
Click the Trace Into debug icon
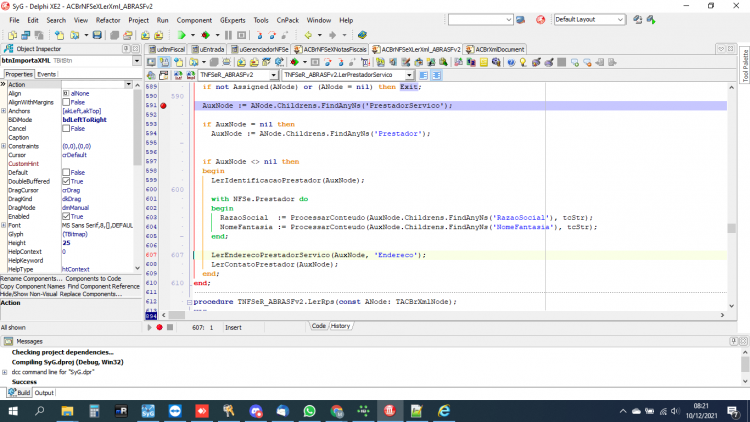tap(259, 35)
